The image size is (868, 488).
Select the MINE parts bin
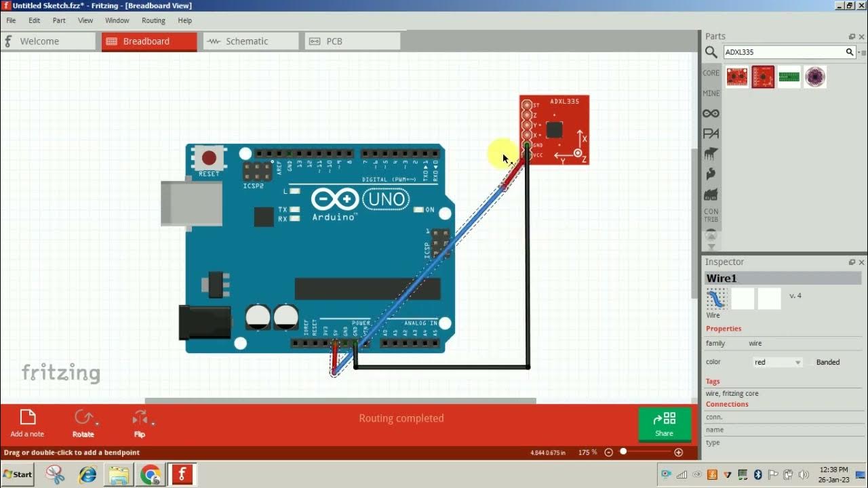pyautogui.click(x=711, y=94)
